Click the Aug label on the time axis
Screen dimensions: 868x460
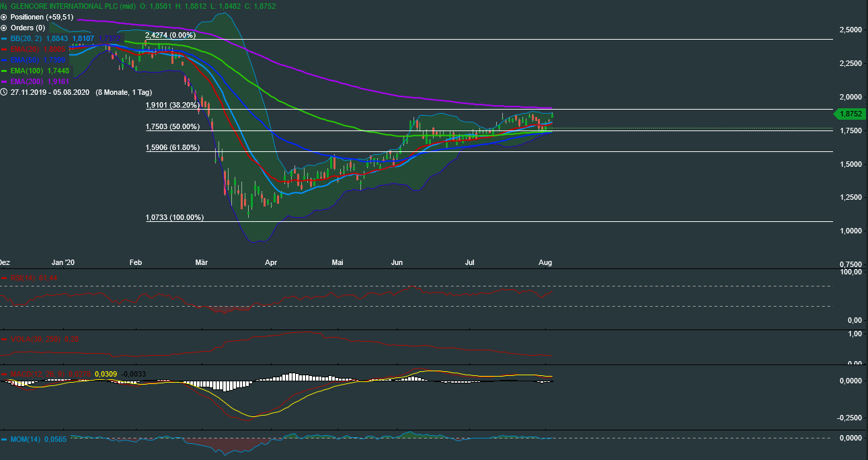(x=545, y=263)
